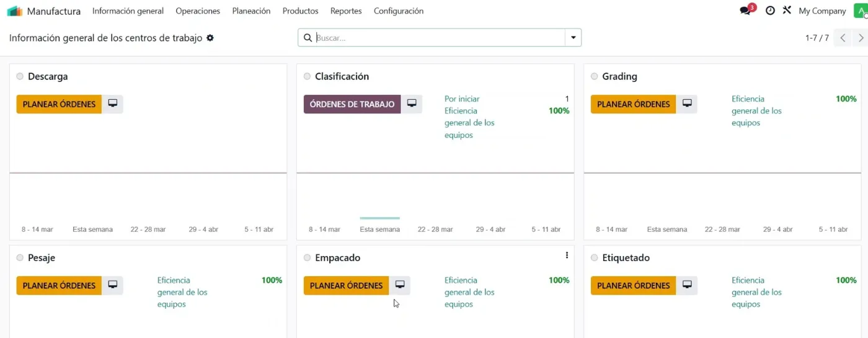Toggle status circle on Etiquetado card
The image size is (868, 338).
click(x=594, y=257)
